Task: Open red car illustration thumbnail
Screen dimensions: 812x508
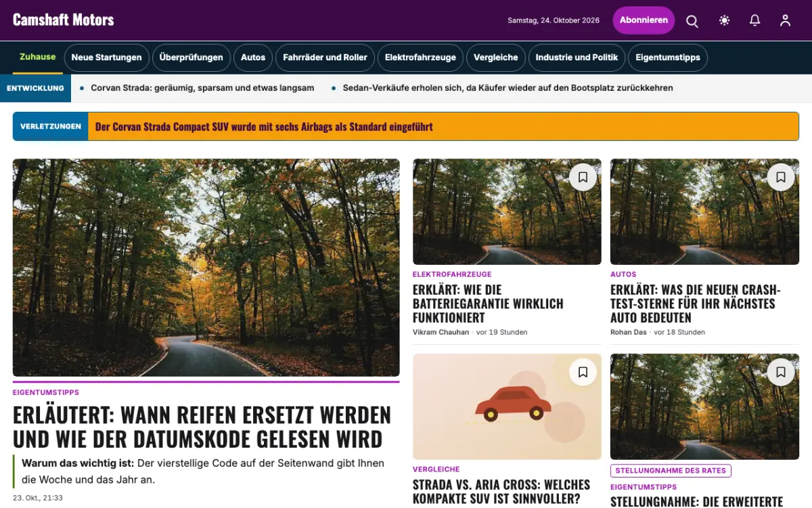Action: 507,406
